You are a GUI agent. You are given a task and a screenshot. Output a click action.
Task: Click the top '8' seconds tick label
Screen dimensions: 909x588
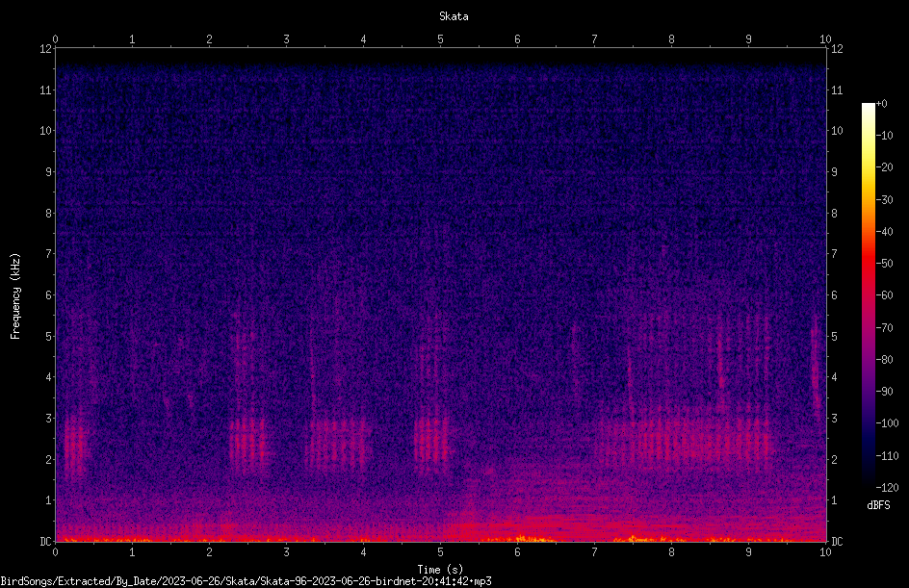pyautogui.click(x=671, y=39)
